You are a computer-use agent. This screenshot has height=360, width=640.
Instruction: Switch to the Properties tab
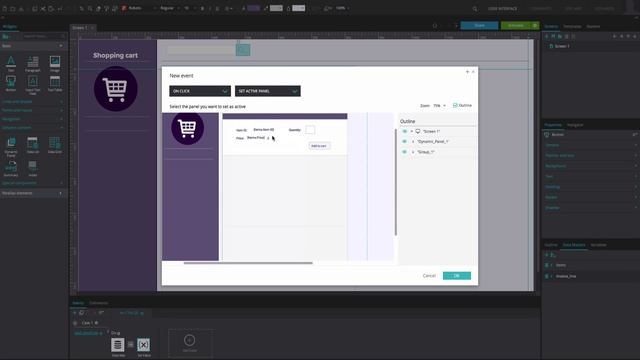[553, 125]
